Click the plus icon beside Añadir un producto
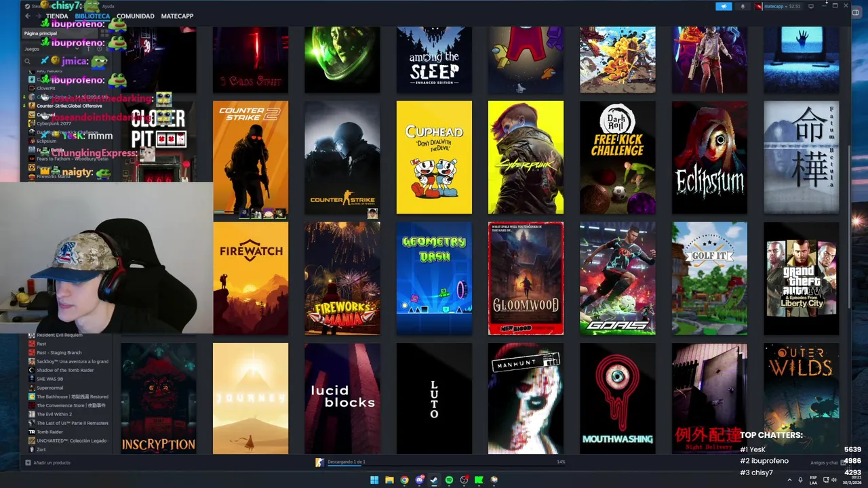 28,462
